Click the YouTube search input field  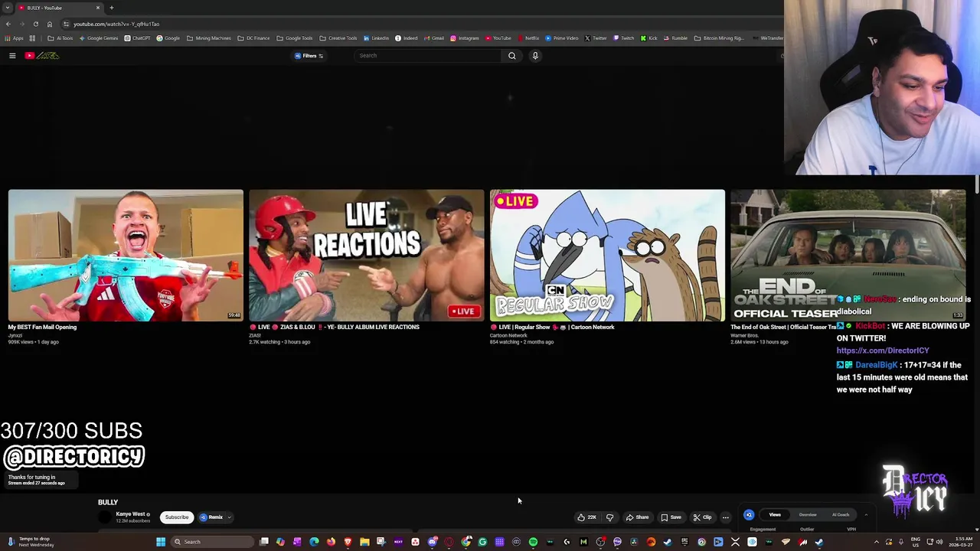pos(429,55)
